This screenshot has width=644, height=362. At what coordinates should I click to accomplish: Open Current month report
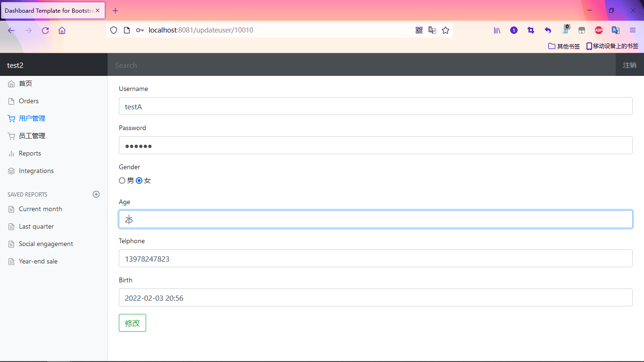(40, 209)
